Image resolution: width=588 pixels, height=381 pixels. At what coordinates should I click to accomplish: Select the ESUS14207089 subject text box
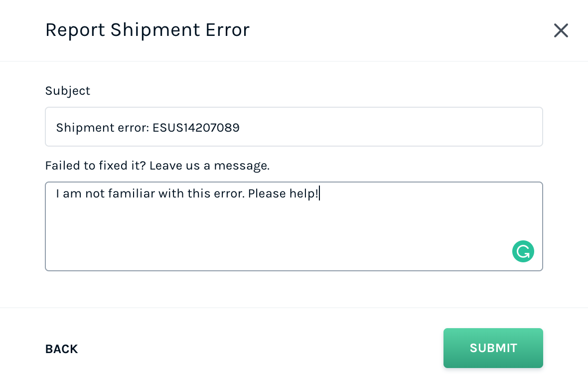click(294, 127)
